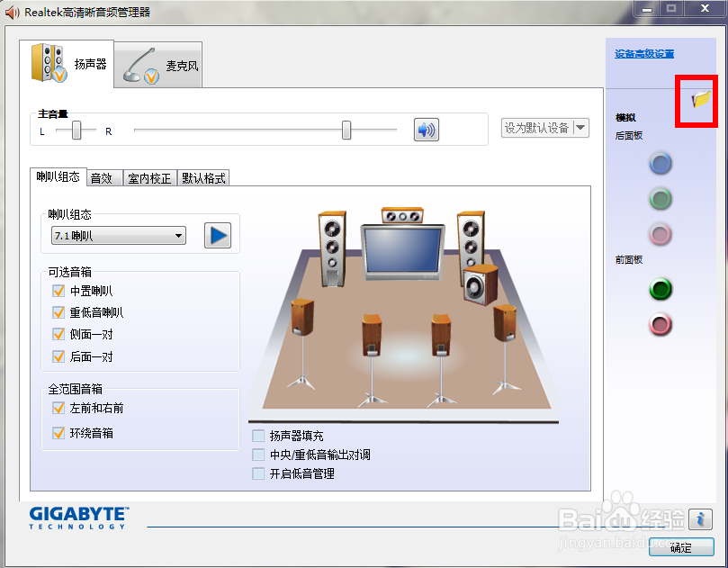Enable 开启低音管理 bass management
The image size is (728, 568).
pyautogui.click(x=257, y=472)
